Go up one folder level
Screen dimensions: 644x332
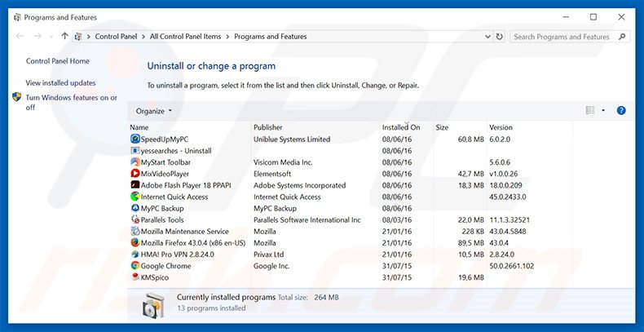(x=64, y=36)
